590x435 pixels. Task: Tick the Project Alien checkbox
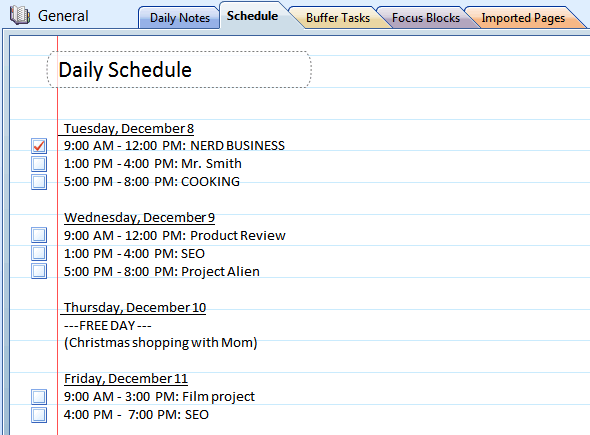coord(39,271)
